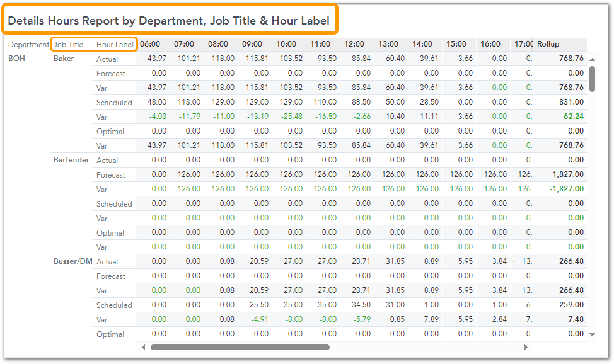Expand the BOH department row
The image size is (614, 364).
pos(17,59)
